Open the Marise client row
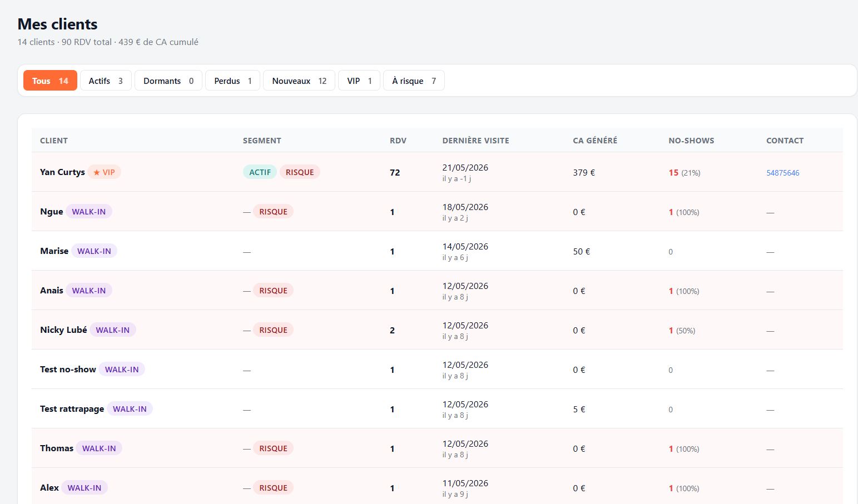Image resolution: width=858 pixels, height=504 pixels. [x=437, y=251]
